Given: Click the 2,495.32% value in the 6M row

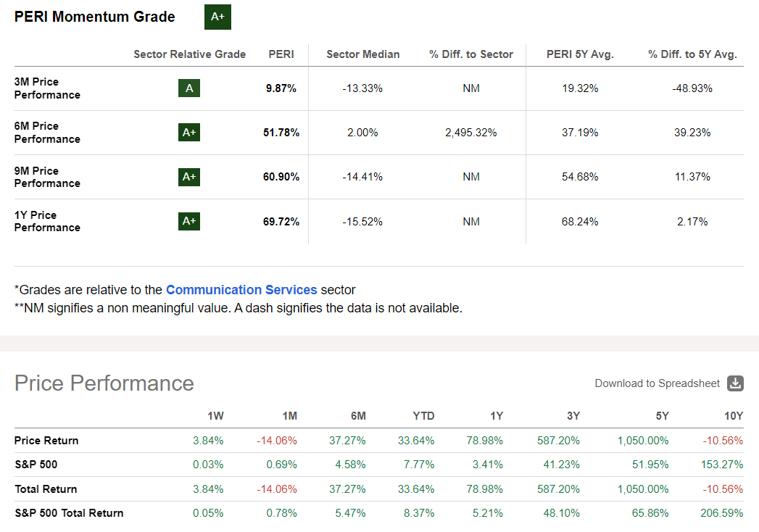Looking at the screenshot, I should click(x=471, y=132).
